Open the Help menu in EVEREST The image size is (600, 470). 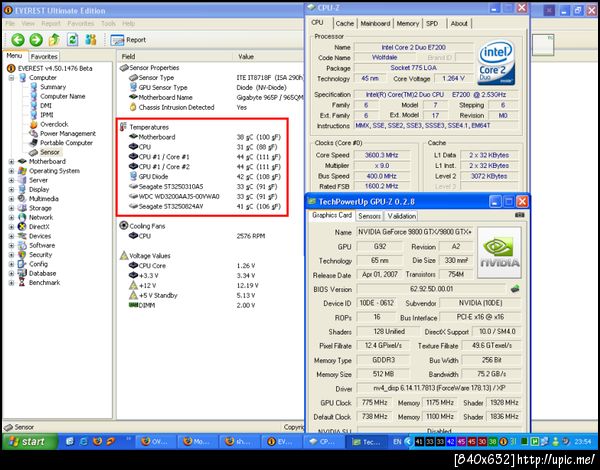(x=129, y=23)
